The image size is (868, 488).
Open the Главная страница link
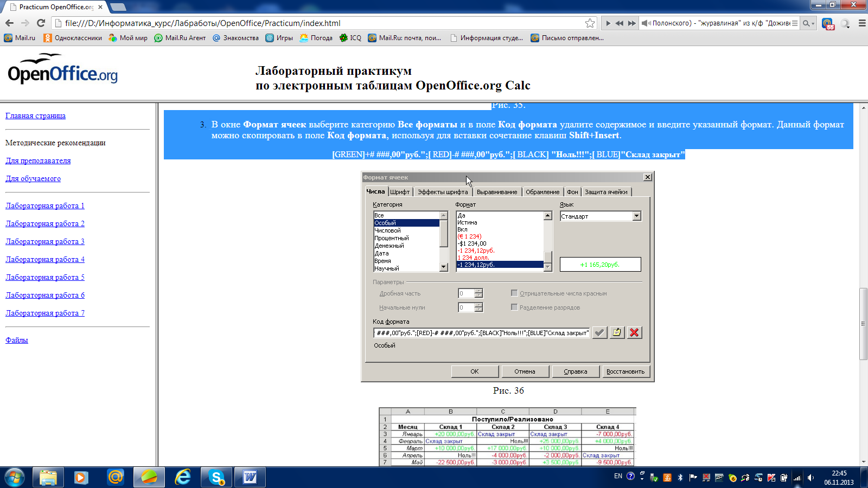pyautogui.click(x=35, y=115)
